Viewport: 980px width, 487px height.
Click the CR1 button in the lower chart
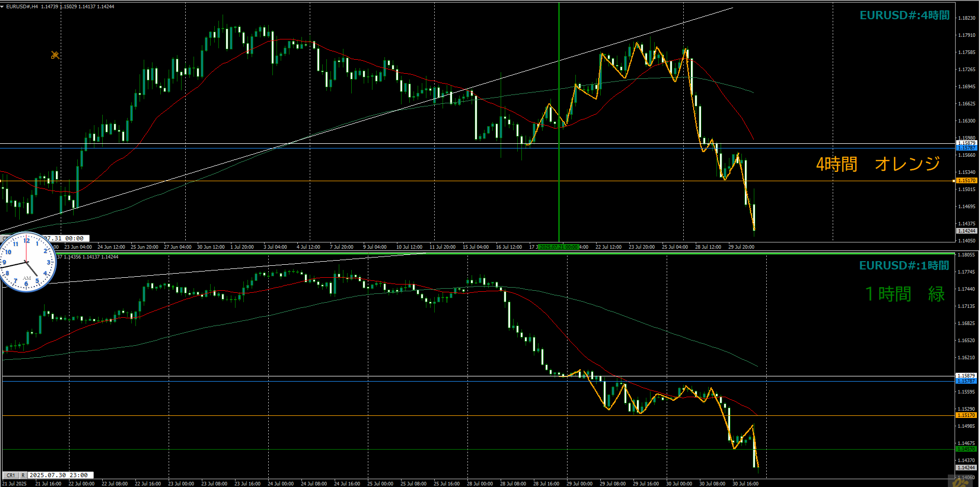[x=11, y=475]
